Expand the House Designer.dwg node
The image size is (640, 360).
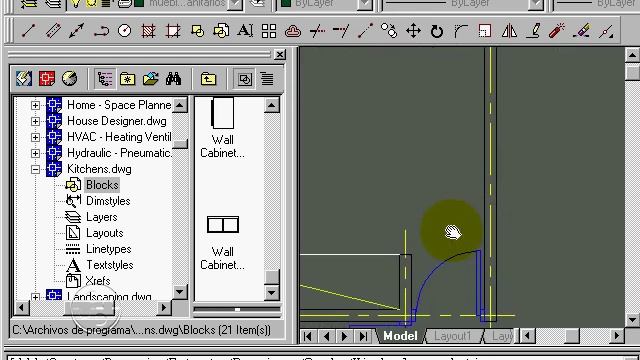pyautogui.click(x=36, y=121)
